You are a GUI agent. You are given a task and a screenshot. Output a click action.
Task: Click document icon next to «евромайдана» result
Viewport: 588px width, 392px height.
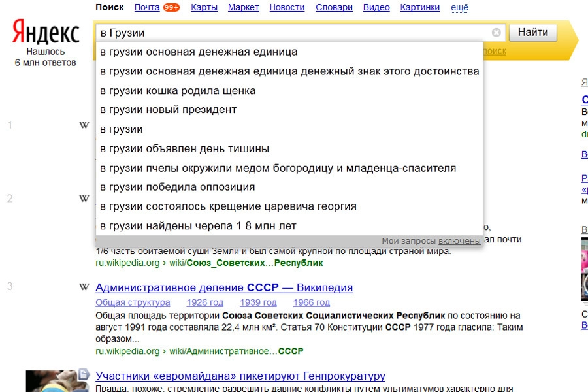click(x=84, y=374)
